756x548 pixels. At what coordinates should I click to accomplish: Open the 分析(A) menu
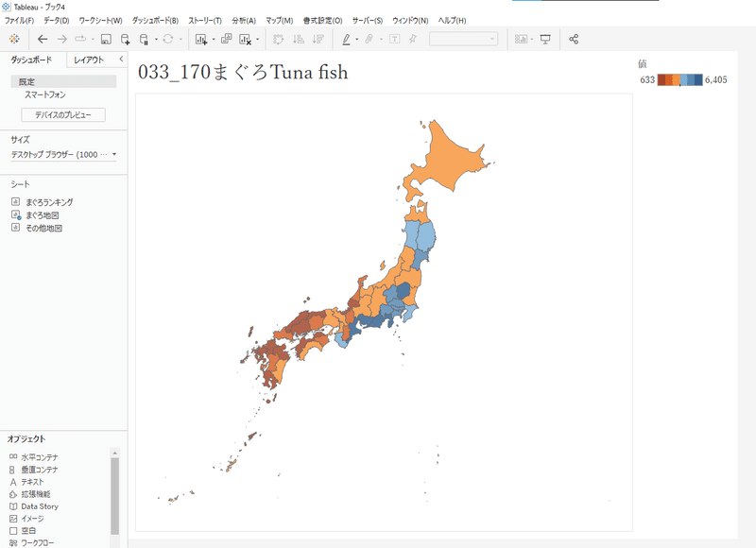tap(244, 20)
